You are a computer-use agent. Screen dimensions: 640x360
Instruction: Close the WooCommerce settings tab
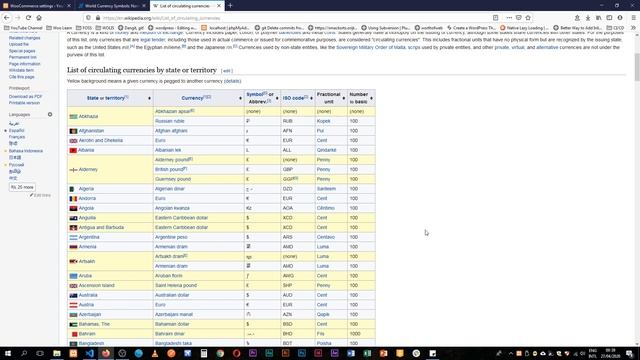(69, 6)
